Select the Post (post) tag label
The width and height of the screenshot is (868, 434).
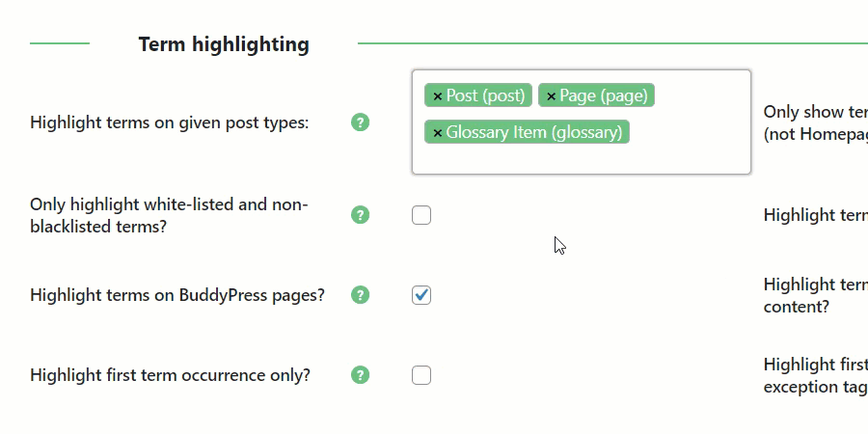[x=485, y=95]
